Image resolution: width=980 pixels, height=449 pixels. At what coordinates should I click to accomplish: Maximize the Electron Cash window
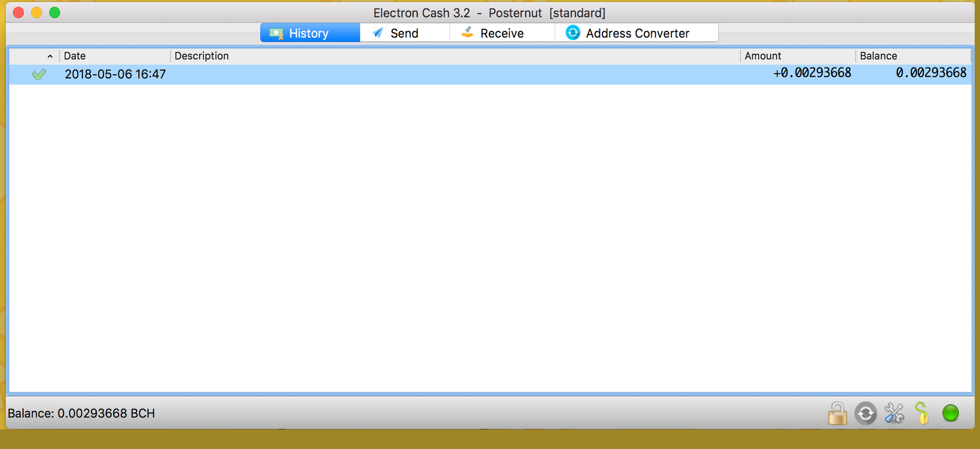[x=55, y=13]
